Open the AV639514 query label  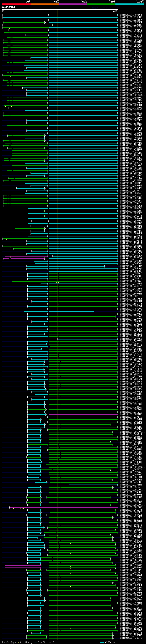[8, 7]
